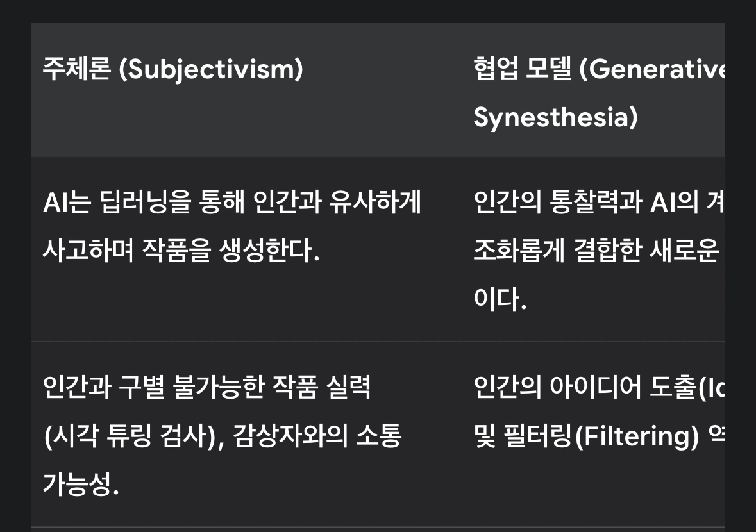The image size is (756, 532).
Task: Click the "필터링(Filtering)" text
Action: click(601, 436)
